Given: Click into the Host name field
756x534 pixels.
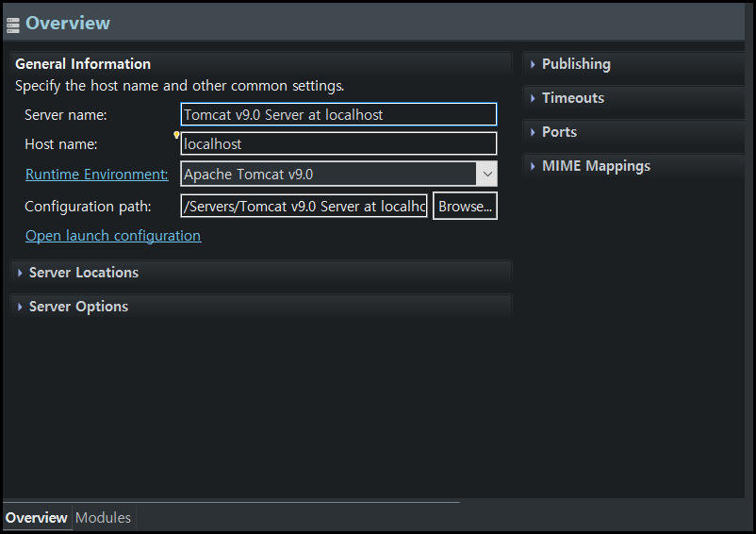Looking at the screenshot, I should click(338, 143).
